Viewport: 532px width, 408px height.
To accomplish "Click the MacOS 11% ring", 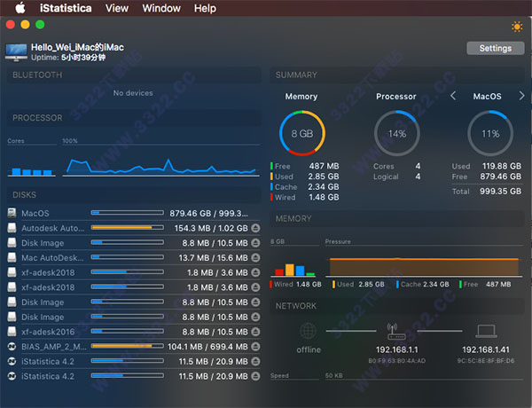I will (x=490, y=133).
